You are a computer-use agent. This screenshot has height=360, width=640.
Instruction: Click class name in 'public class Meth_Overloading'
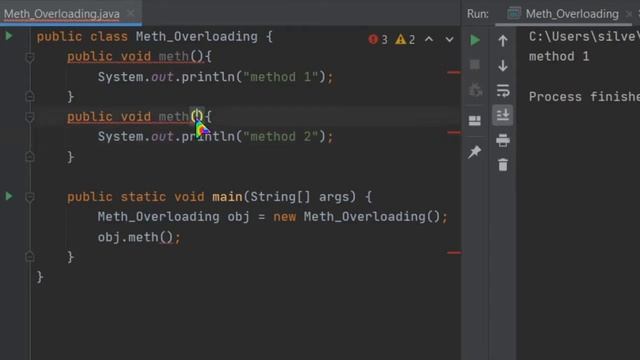(197, 37)
